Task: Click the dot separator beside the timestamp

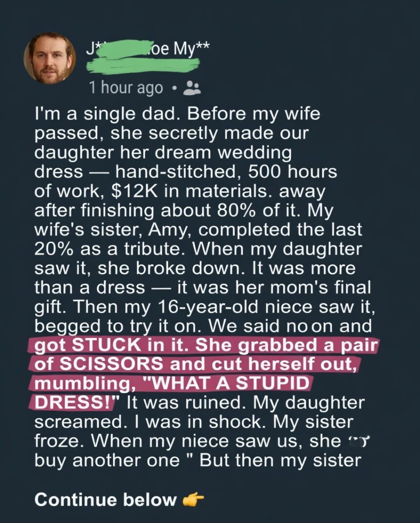Action: point(174,88)
